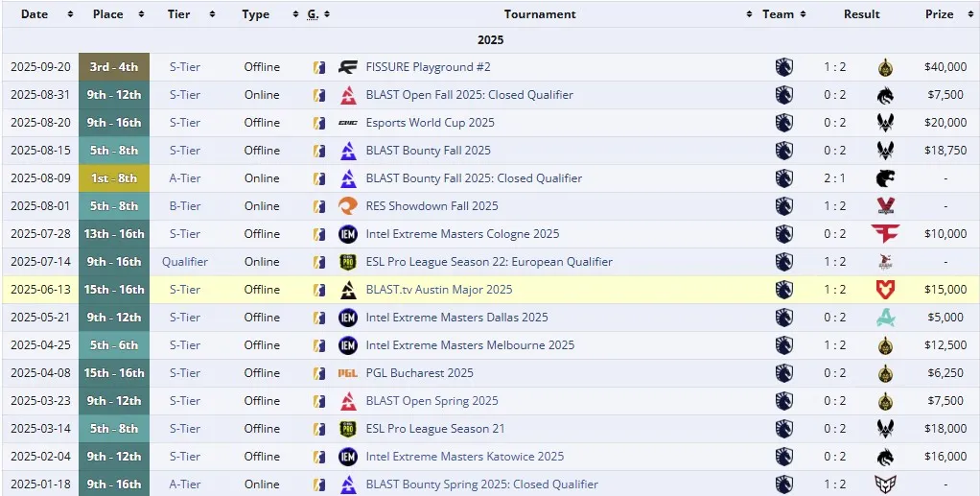Open Esports World Cup 2025 link
The height and width of the screenshot is (496, 980).
[430, 123]
